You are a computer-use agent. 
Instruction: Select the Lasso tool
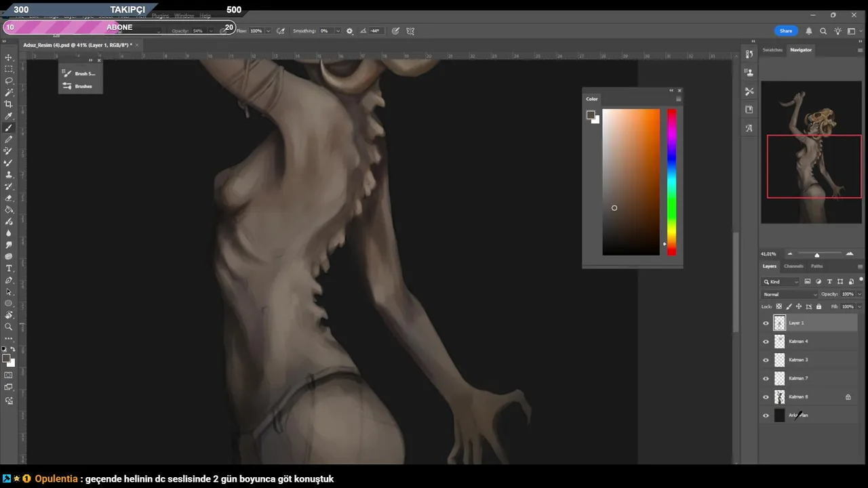click(x=9, y=81)
